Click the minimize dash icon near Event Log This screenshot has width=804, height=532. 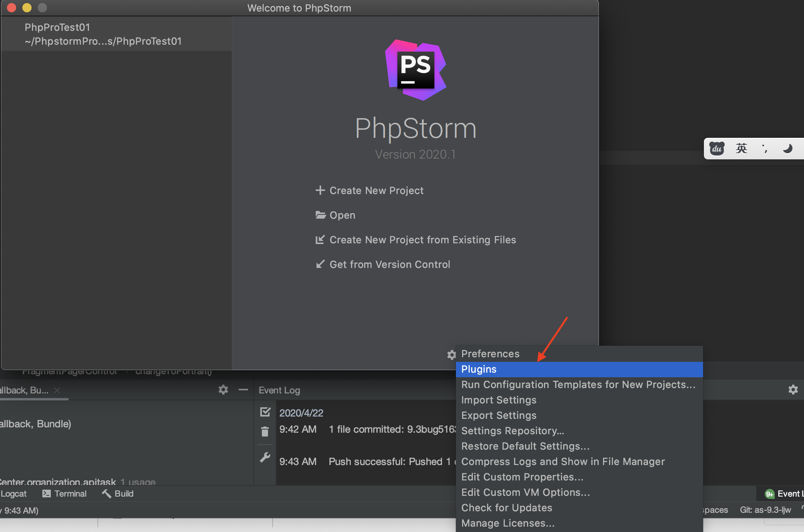[x=243, y=390]
